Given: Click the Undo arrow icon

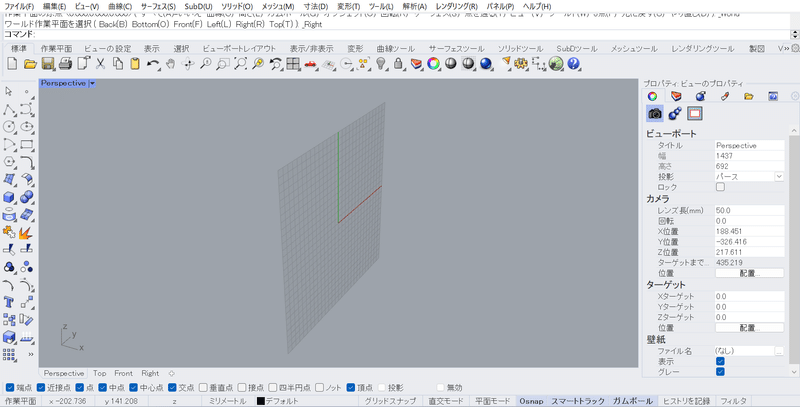Looking at the screenshot, I should (153, 64).
